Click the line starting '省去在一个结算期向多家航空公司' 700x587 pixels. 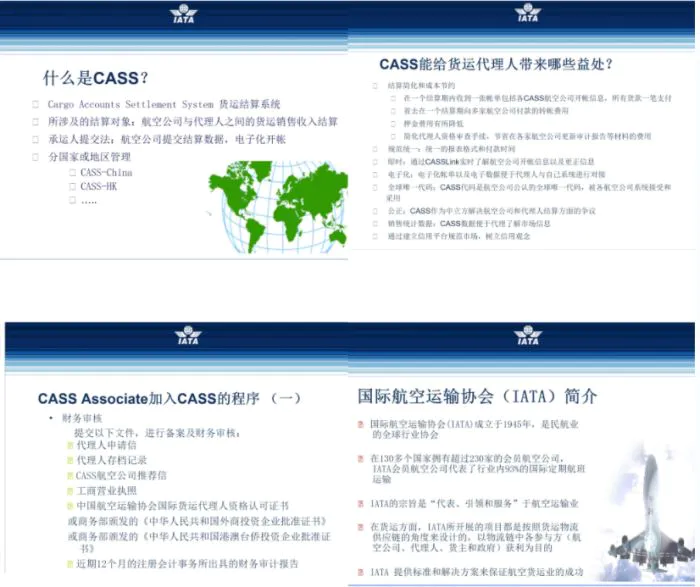pyautogui.click(x=486, y=111)
